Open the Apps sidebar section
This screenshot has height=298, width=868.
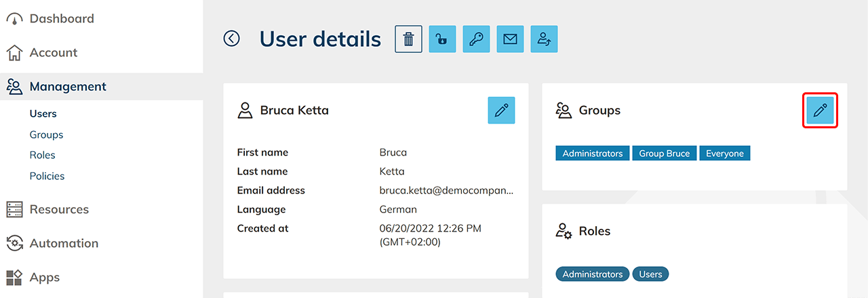point(45,277)
